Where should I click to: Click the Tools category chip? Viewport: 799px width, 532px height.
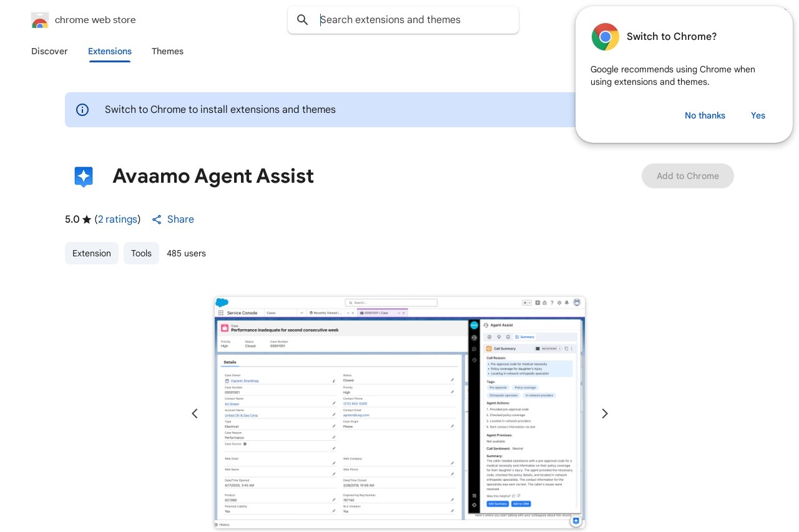coord(141,253)
